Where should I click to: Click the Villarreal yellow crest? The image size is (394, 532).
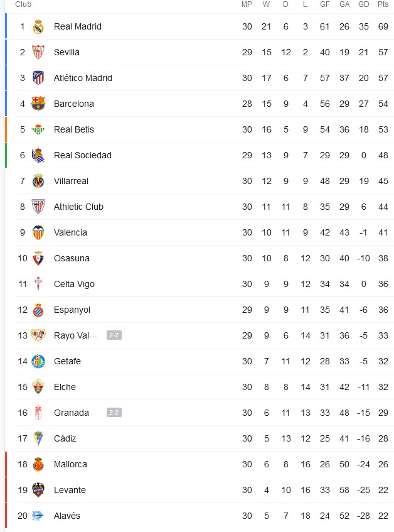coord(38,181)
